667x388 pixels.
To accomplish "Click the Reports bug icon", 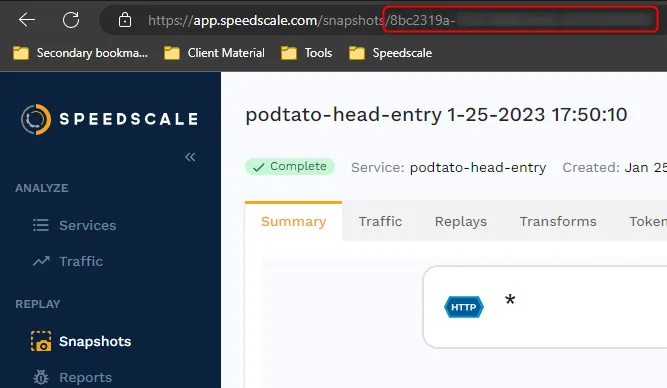I will pyautogui.click(x=41, y=377).
